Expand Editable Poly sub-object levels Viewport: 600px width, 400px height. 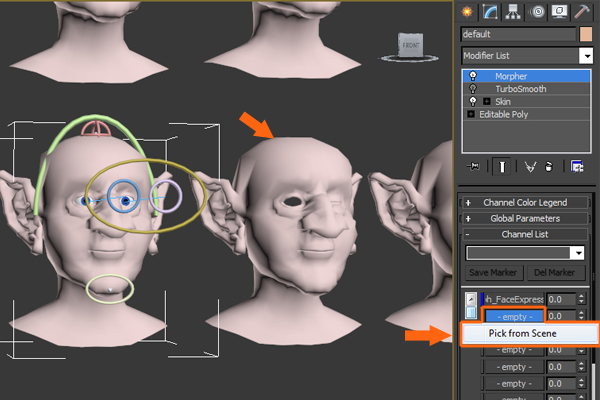[x=471, y=114]
